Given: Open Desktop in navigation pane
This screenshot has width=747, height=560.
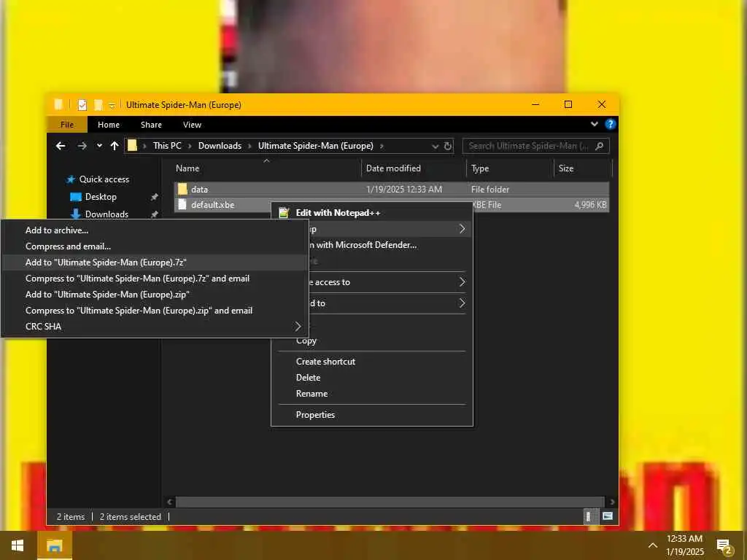Looking at the screenshot, I should point(101,197).
